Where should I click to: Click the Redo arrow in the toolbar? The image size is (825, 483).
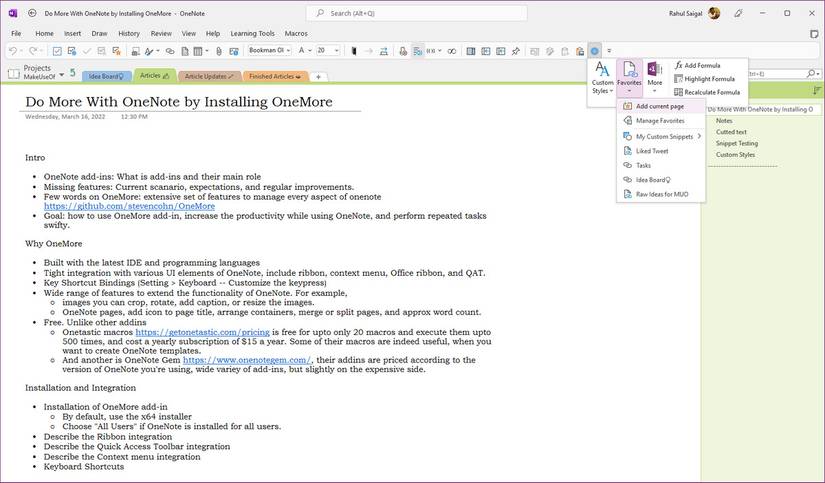33,51
